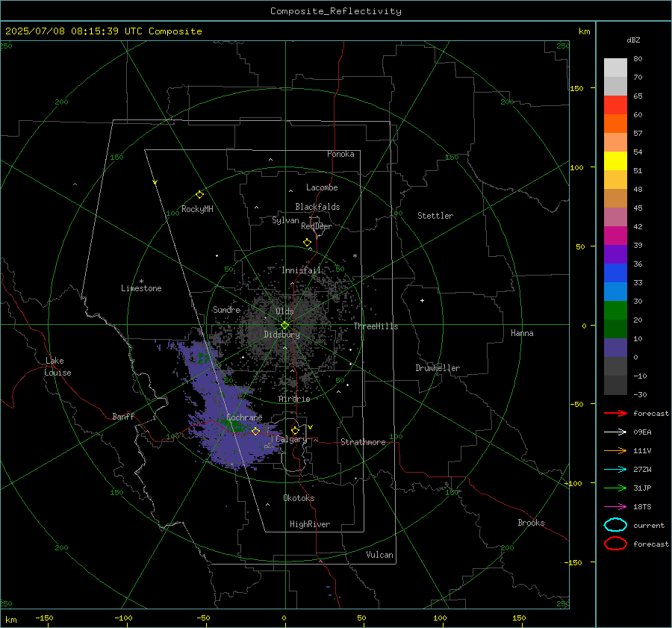Click the Brooks city label

[x=531, y=523]
